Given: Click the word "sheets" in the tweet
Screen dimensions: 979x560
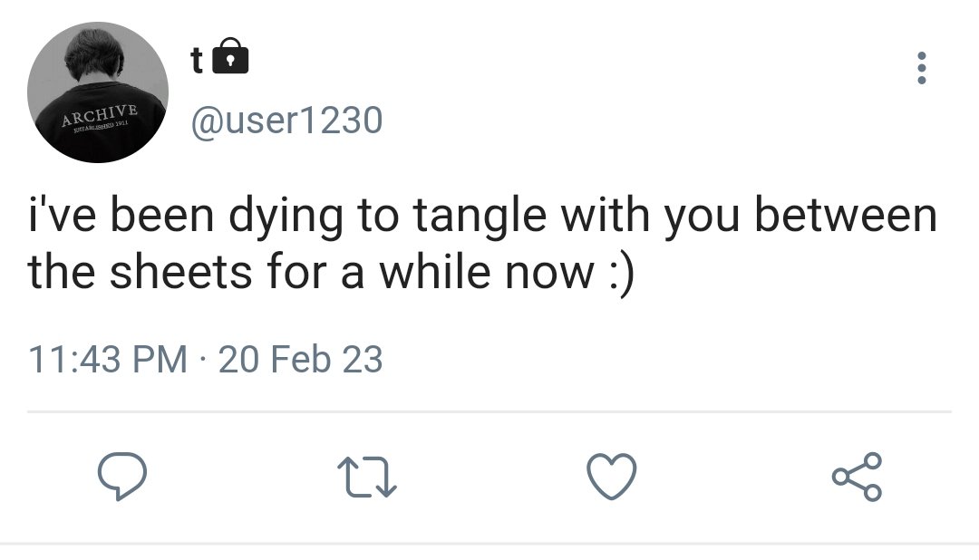Looking at the screenshot, I should coord(181,273).
